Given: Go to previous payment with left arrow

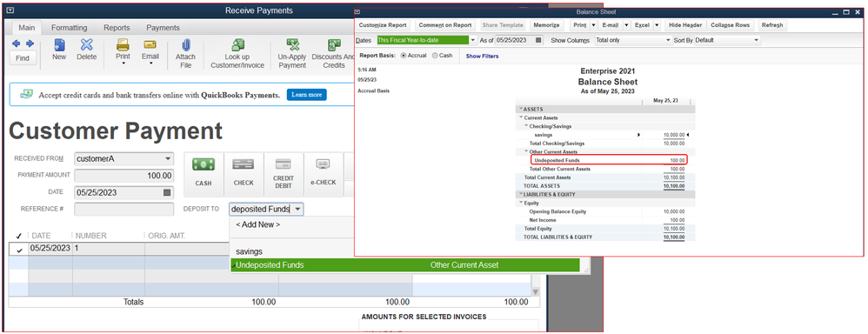Looking at the screenshot, I should coord(16,43).
